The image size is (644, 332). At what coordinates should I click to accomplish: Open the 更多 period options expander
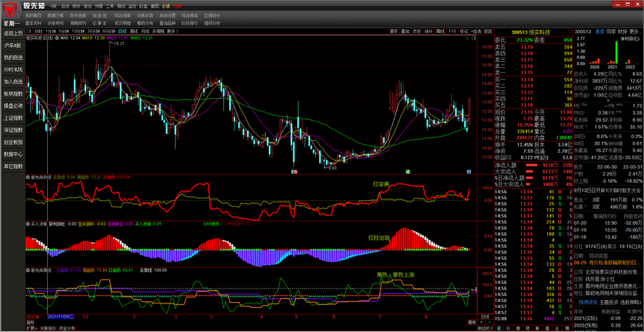coord(171,31)
